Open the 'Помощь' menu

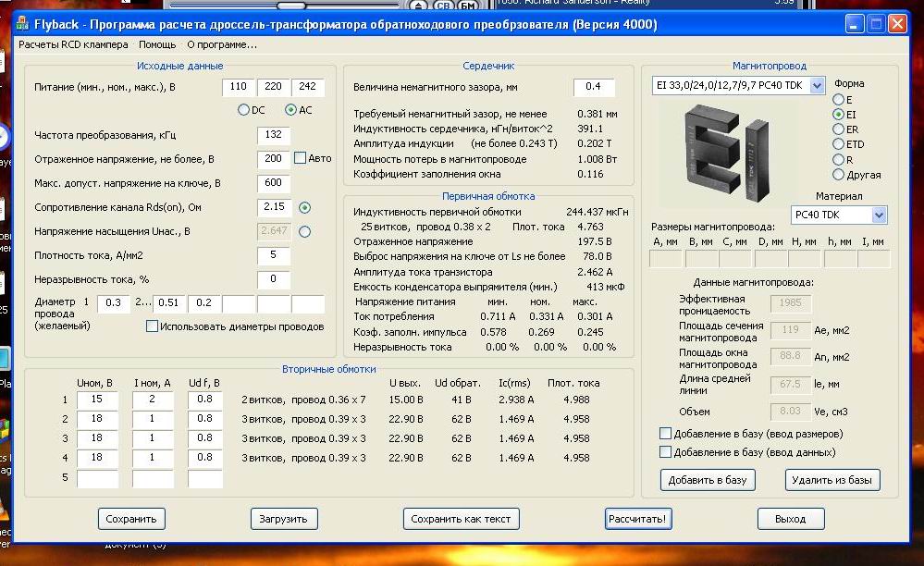[x=157, y=44]
